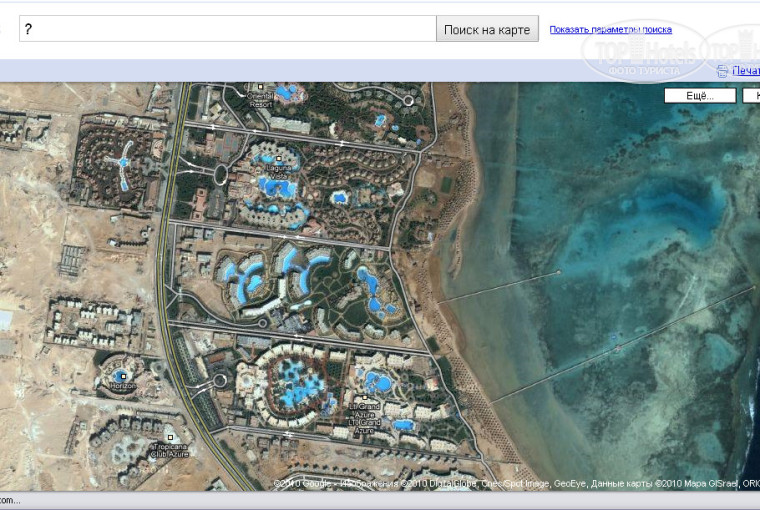Select the Tropicana Club Azure marker
This screenshot has width=760, height=510.
[x=171, y=438]
